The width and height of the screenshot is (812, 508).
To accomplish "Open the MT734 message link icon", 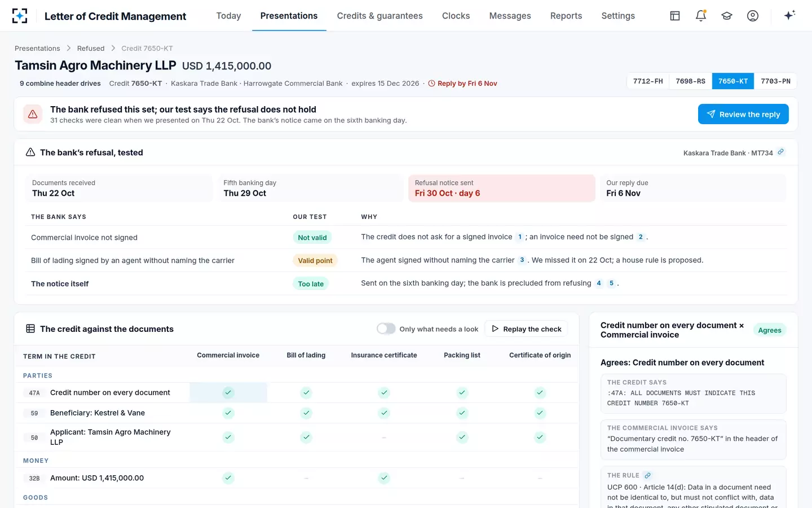I will click(781, 152).
